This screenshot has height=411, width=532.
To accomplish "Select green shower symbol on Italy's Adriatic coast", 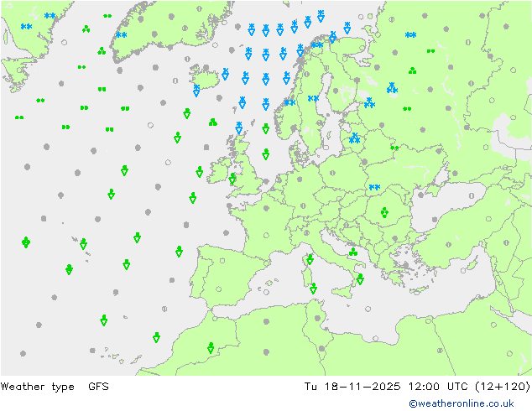I will pyautogui.click(x=353, y=252).
